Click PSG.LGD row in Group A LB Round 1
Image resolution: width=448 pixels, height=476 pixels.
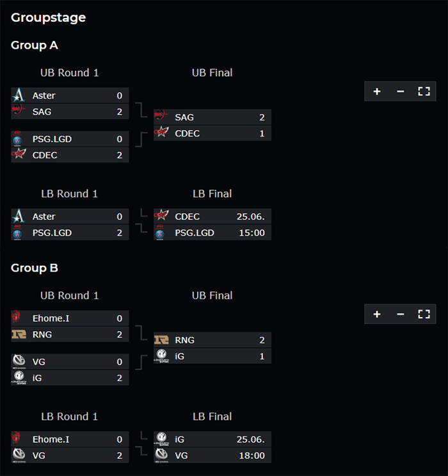pos(70,233)
